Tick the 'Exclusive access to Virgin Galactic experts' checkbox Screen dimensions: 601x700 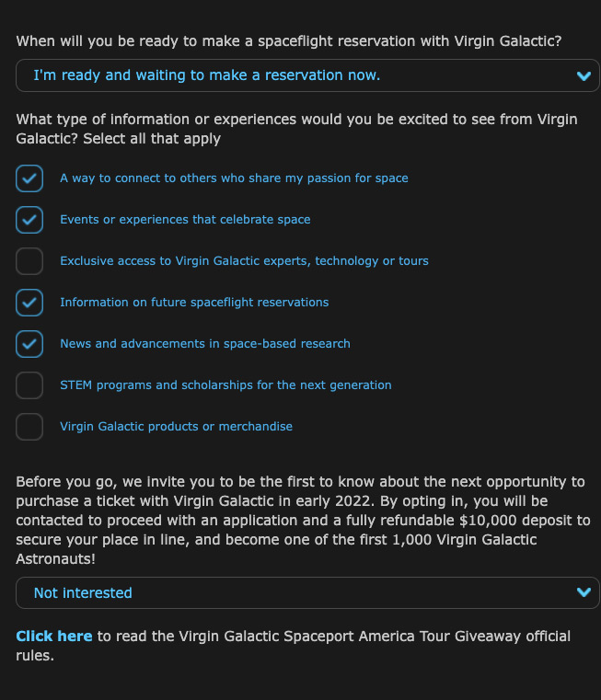click(29, 261)
